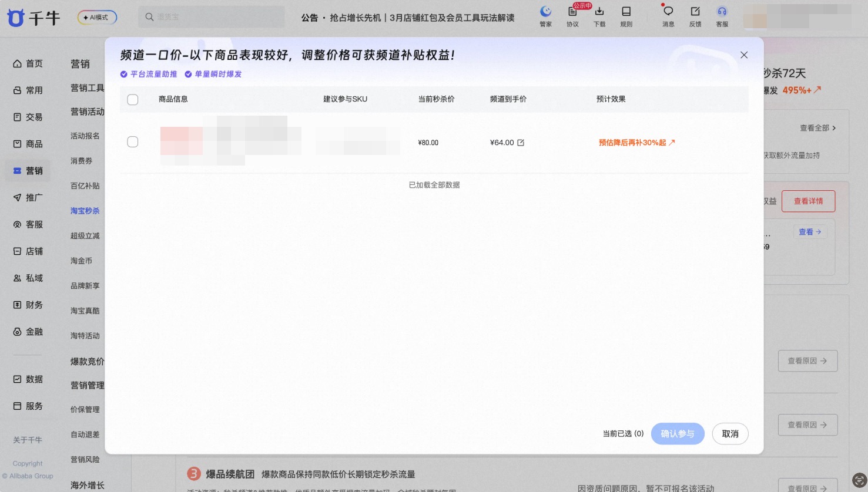Click the ¥80.00 current price cell
Viewport: 868px width, 492px height.
pyautogui.click(x=428, y=143)
